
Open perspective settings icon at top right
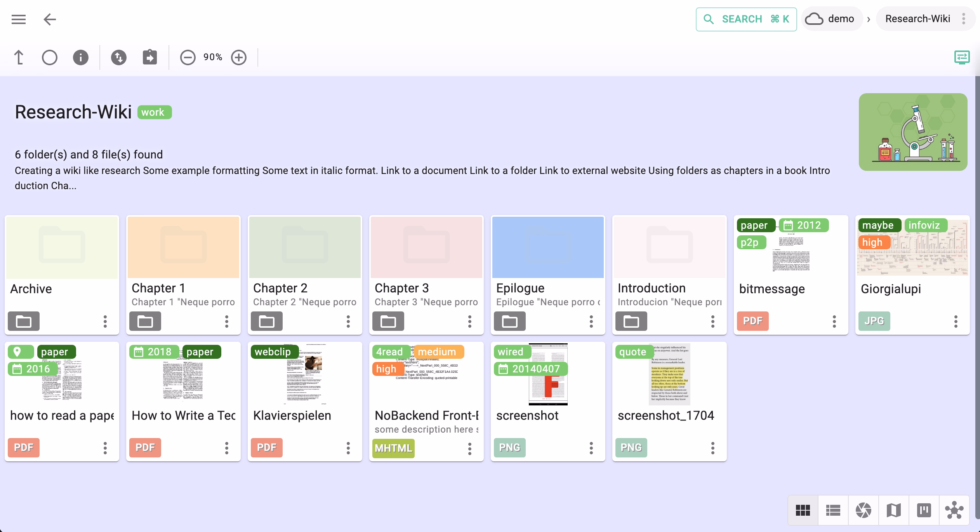tap(962, 57)
